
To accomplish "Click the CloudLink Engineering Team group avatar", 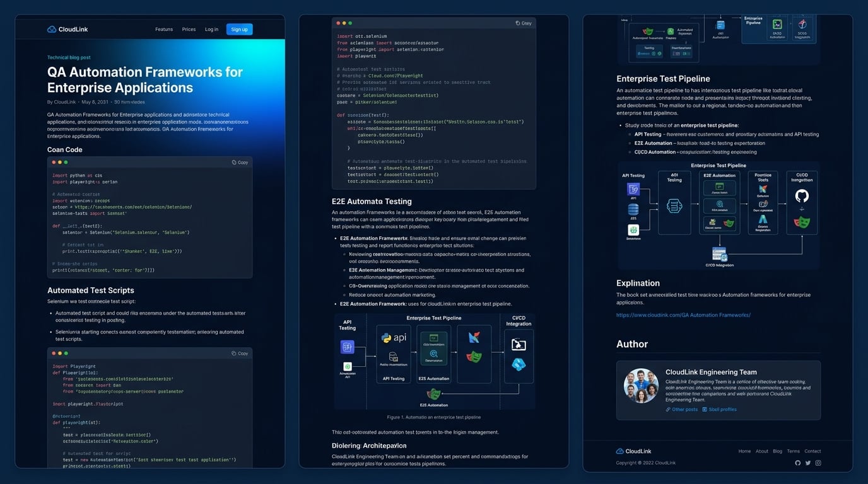I will [x=641, y=386].
